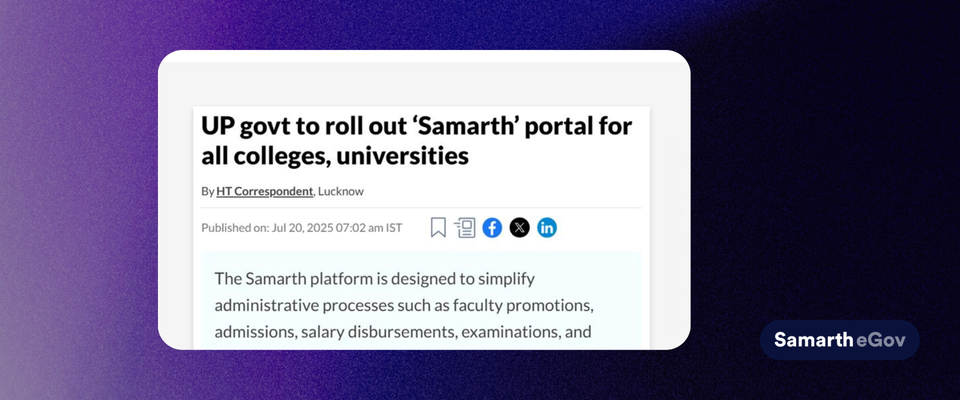Click the Samarth eGov logo badge

(839, 340)
